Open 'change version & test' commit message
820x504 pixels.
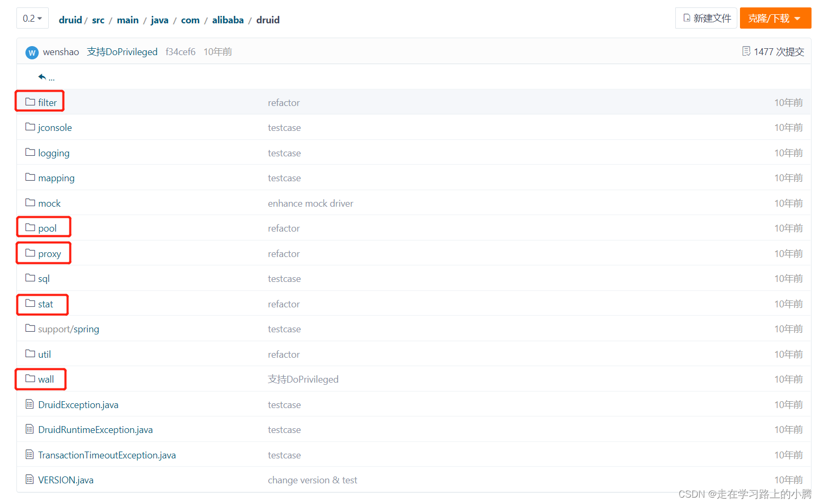313,480
